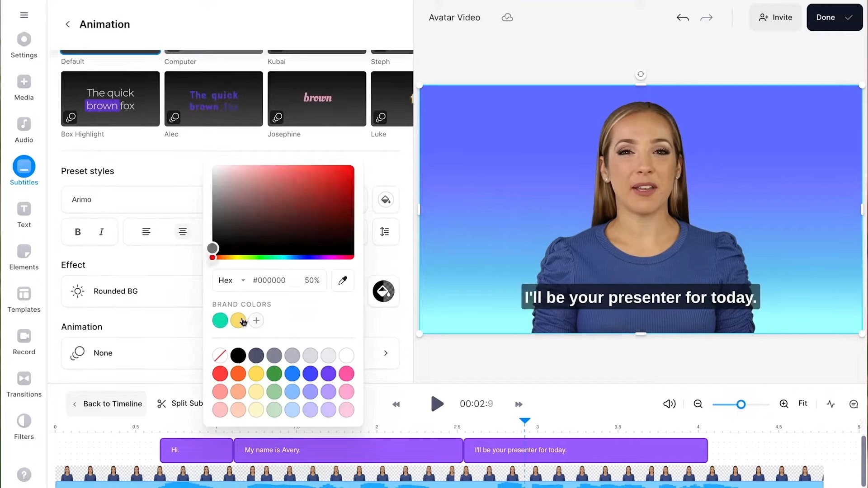The height and width of the screenshot is (488, 868).
Task: Select the green brand color swatch
Action: coord(220,320)
